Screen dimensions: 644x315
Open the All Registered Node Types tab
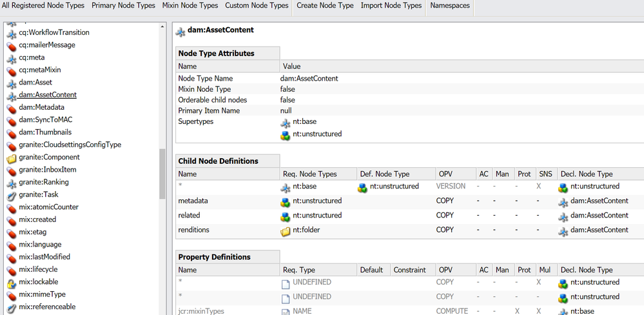point(43,6)
